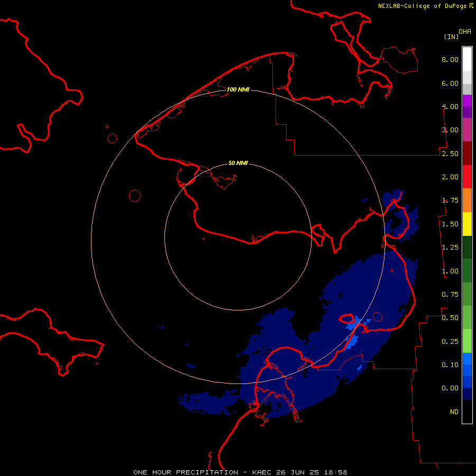Click the [IN] units label
This screenshot has height=476, width=476.
451,36
